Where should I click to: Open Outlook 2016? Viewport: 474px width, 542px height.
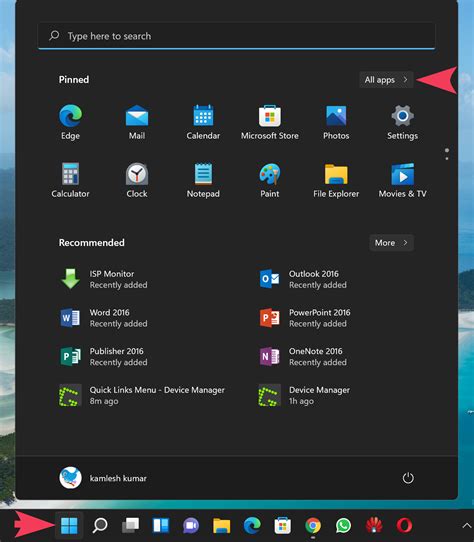coord(303,279)
